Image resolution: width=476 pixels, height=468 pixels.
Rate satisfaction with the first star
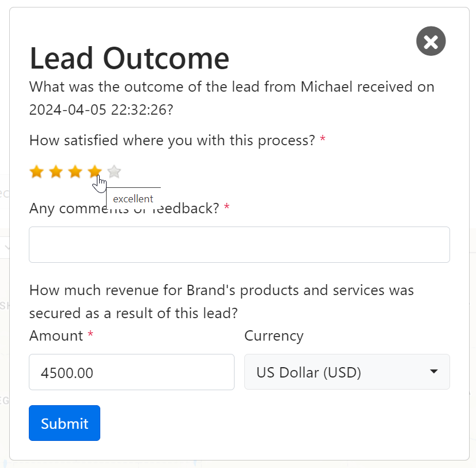tap(36, 172)
